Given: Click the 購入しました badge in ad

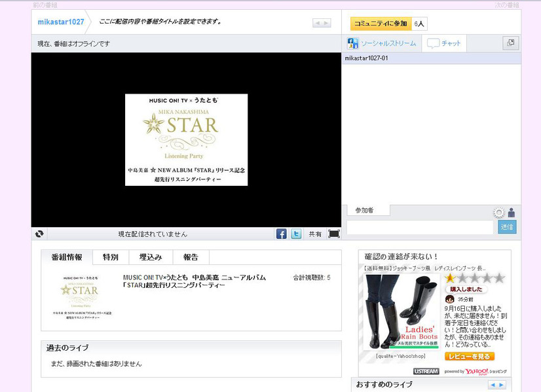Looking at the screenshot, I should pyautogui.click(x=466, y=289).
